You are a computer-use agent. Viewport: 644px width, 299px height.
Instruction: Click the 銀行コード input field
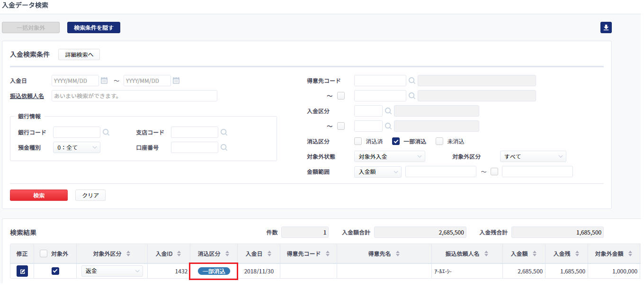(x=77, y=132)
